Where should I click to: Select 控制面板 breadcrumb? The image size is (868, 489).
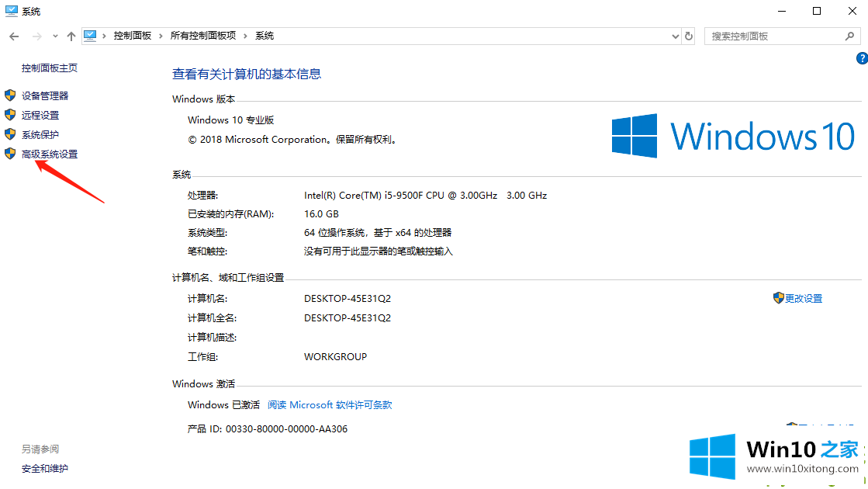coord(133,36)
